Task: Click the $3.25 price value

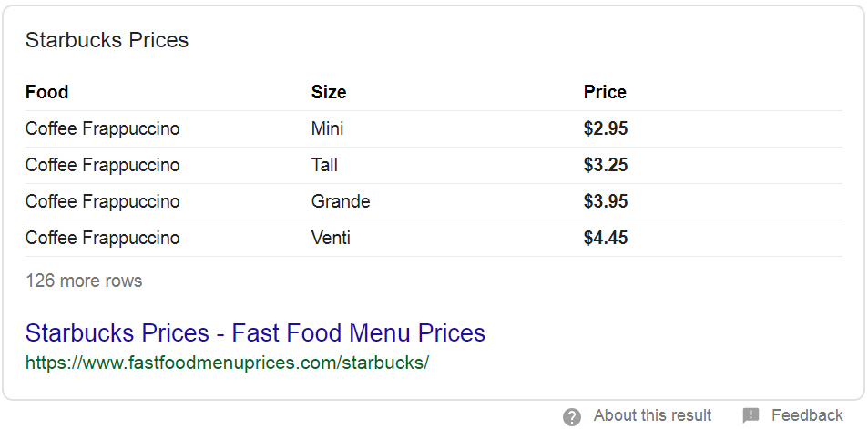Action: click(x=606, y=165)
